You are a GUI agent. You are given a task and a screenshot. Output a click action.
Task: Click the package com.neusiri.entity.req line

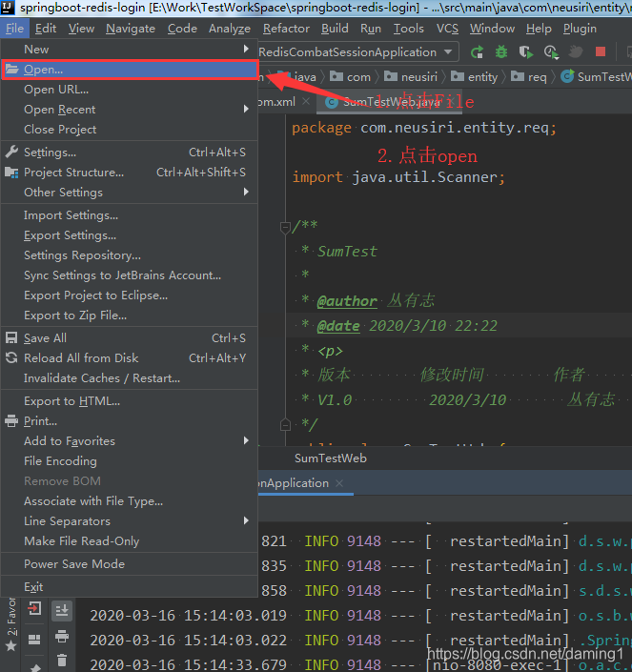tap(424, 128)
